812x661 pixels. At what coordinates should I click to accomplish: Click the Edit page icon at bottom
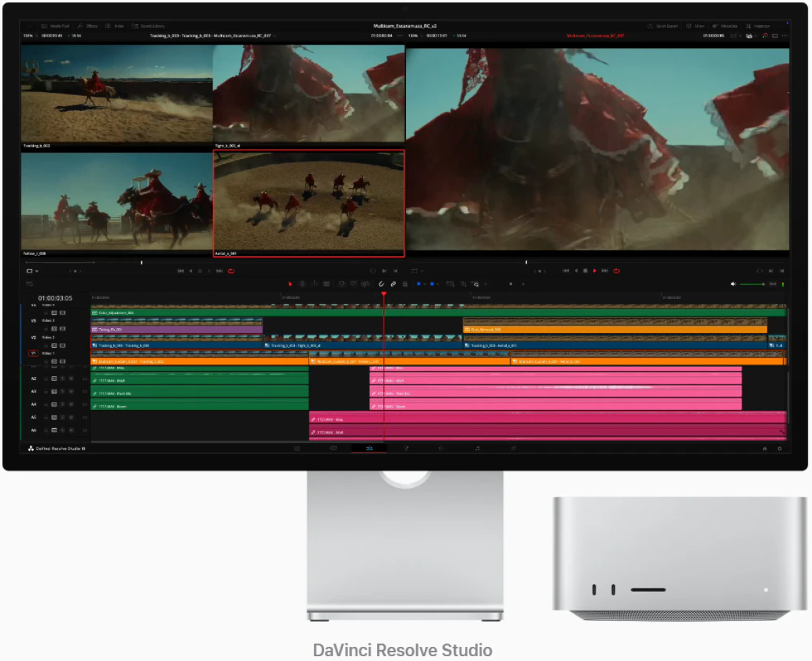pyautogui.click(x=369, y=448)
